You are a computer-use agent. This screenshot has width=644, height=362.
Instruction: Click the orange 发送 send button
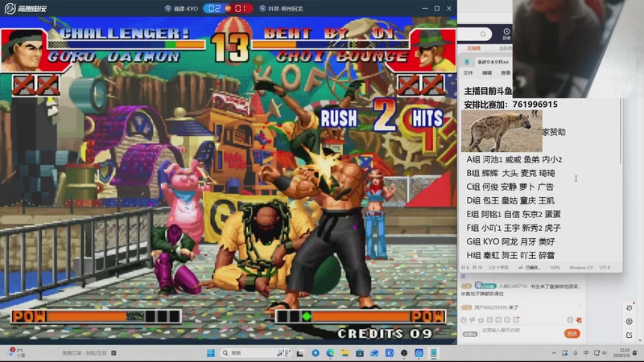572,333
